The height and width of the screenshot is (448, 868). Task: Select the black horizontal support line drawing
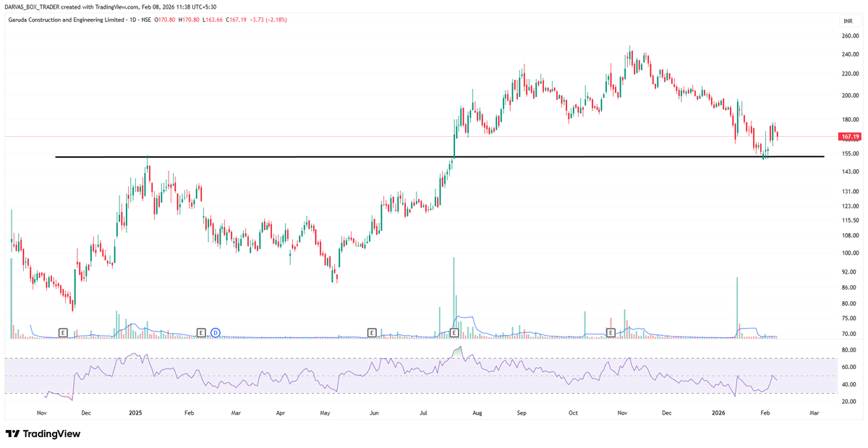tap(440, 157)
